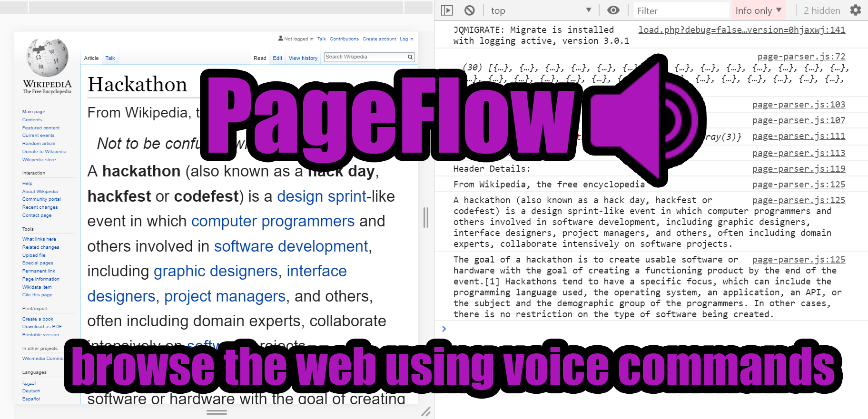Image resolution: width=868 pixels, height=419 pixels.
Task: Follow the 'graphic designers' article link
Action: point(216,271)
